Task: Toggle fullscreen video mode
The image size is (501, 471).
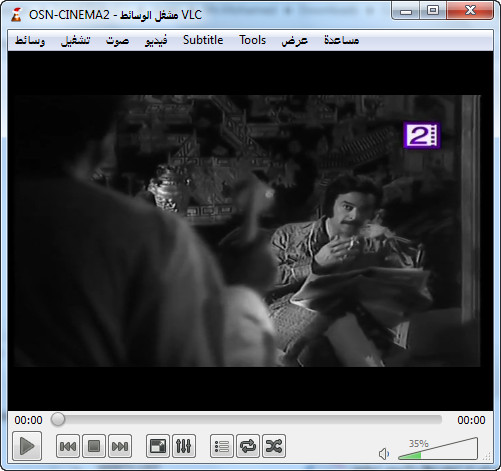Action: pyautogui.click(x=158, y=446)
